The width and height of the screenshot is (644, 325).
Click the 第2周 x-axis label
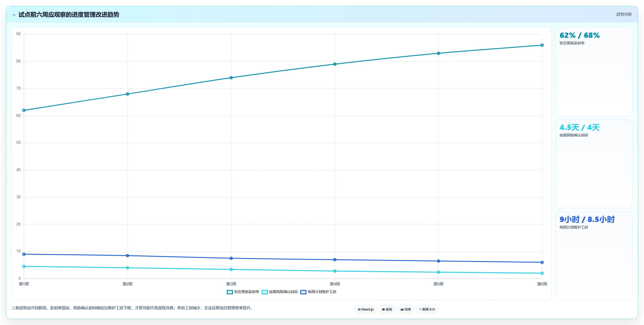click(127, 284)
